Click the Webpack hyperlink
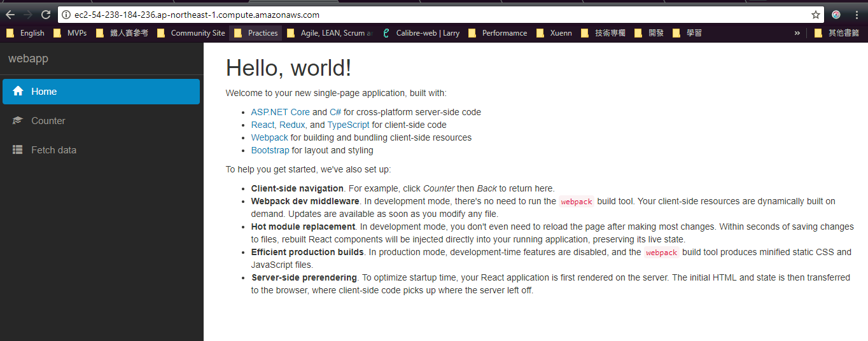Viewport: 868px width, 341px height. click(x=269, y=137)
